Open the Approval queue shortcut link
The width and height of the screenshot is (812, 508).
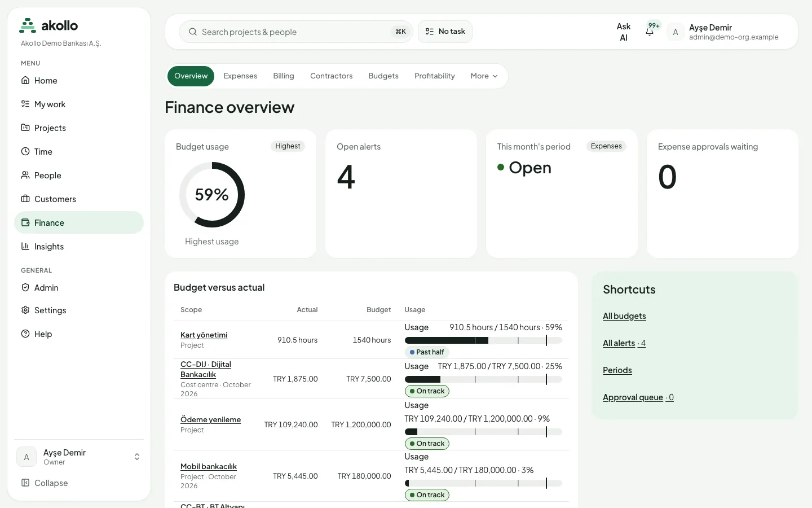(638, 397)
